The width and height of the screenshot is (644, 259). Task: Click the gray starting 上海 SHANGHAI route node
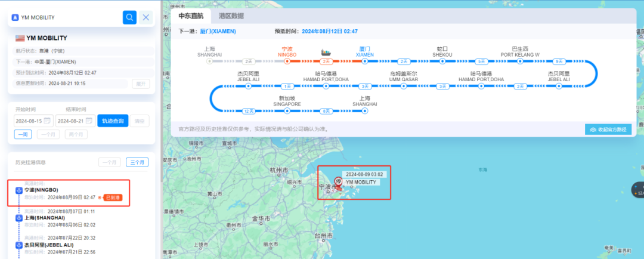[209, 61]
